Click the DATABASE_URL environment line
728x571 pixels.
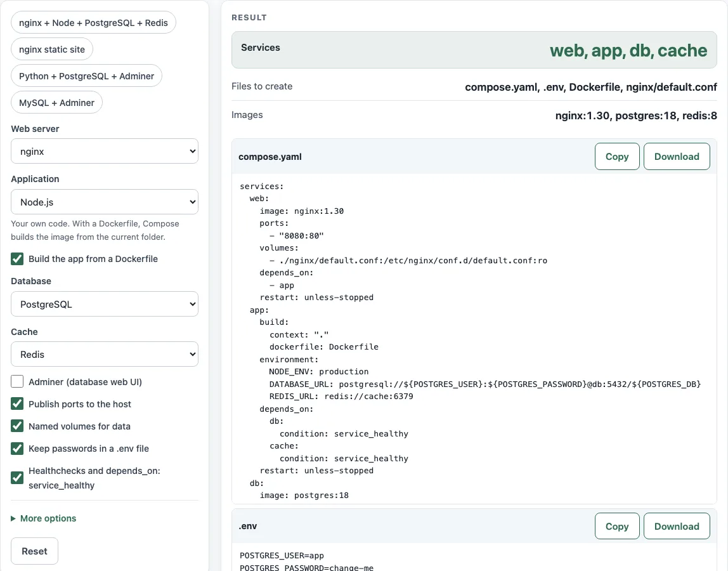tap(485, 384)
